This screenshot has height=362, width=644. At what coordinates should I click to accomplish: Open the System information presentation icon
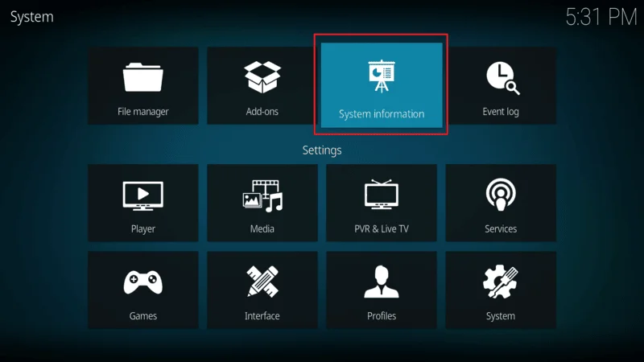click(382, 76)
